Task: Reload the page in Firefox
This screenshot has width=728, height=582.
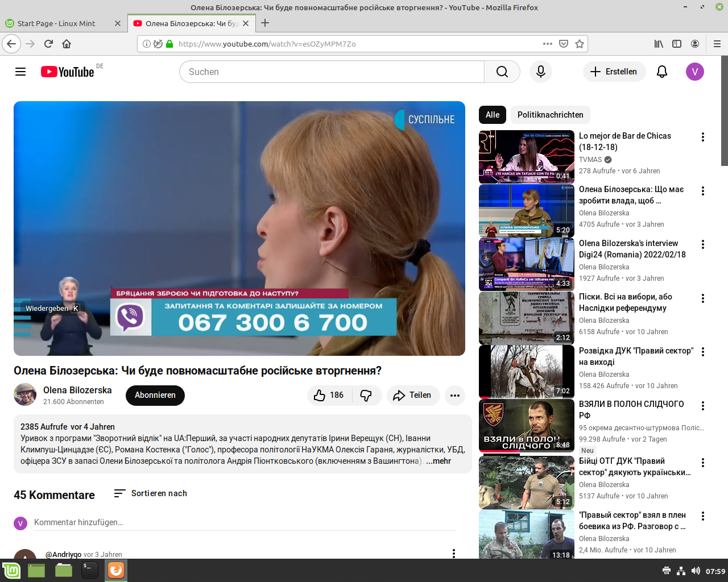Action: coord(48,44)
